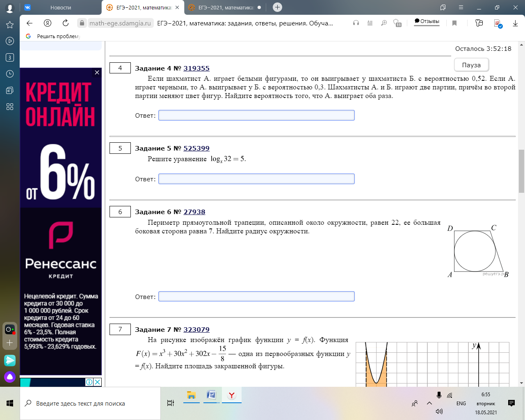Open the Отзывы reviews button

point(427,21)
